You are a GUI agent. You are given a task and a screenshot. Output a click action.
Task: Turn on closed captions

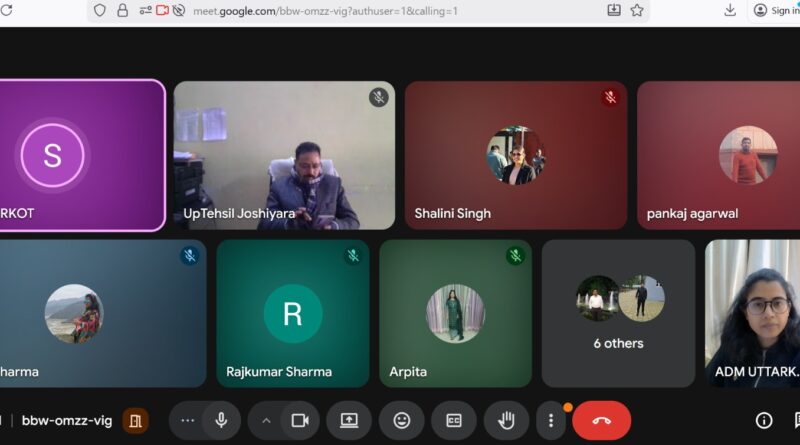point(454,421)
